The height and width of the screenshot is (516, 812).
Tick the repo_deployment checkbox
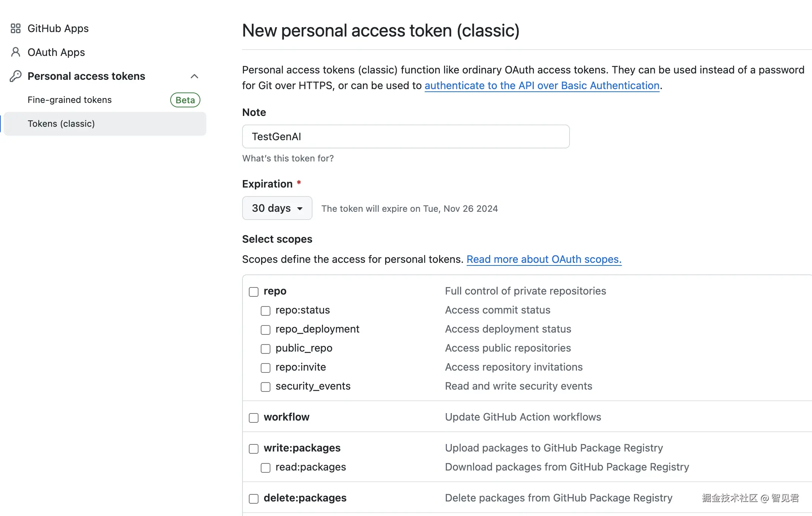pyautogui.click(x=266, y=330)
